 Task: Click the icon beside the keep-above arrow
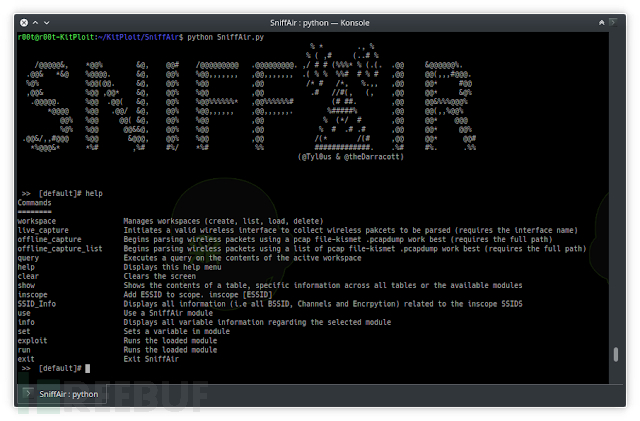pos(613,22)
